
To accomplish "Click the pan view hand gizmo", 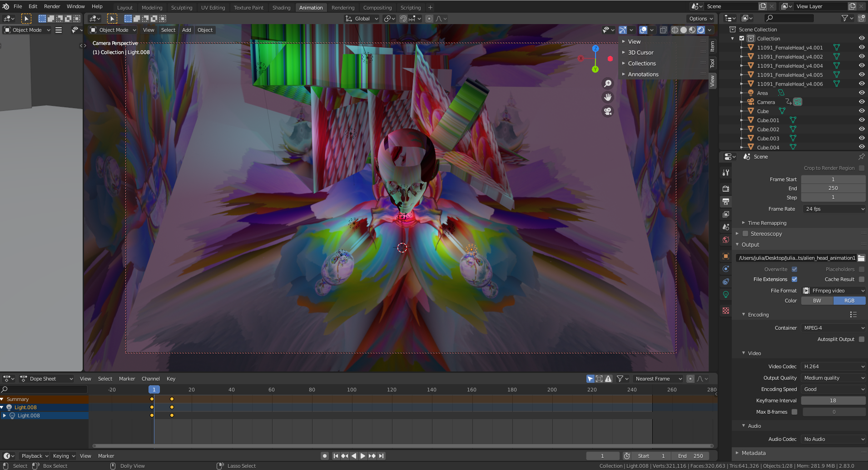I will tap(608, 97).
